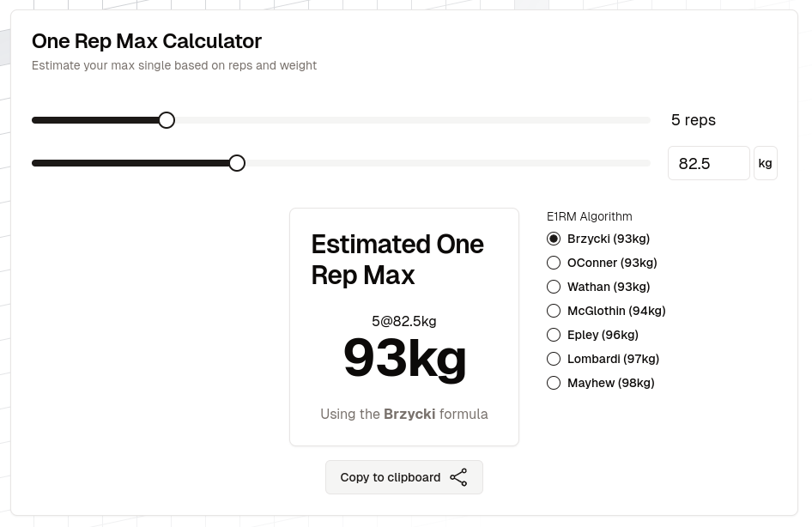
Task: Toggle the kg unit button
Action: pos(766,163)
